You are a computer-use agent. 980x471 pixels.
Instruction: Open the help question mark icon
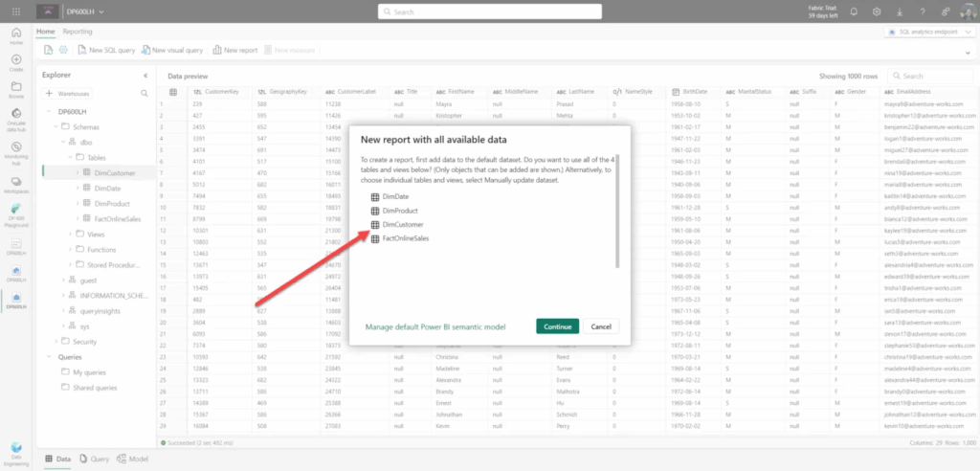pyautogui.click(x=923, y=11)
